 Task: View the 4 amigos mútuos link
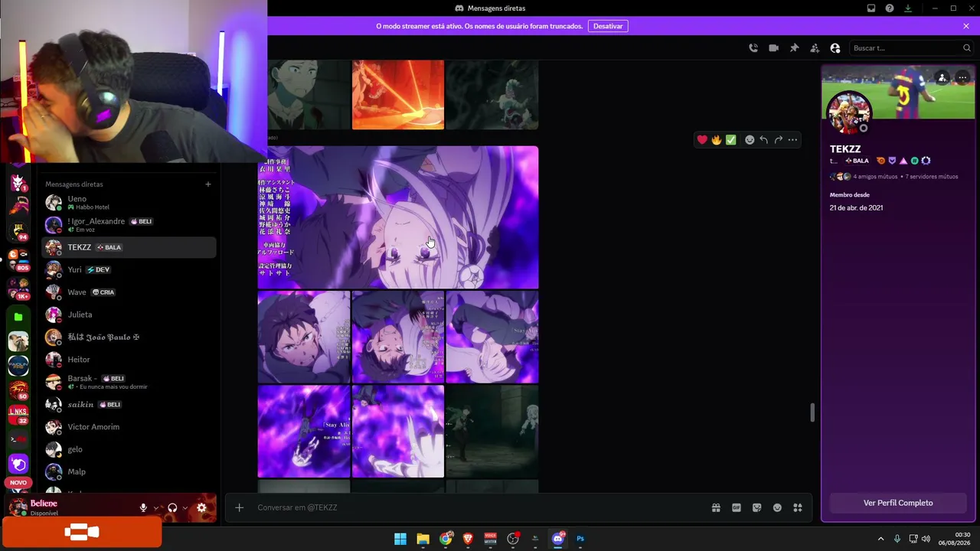[x=876, y=177]
